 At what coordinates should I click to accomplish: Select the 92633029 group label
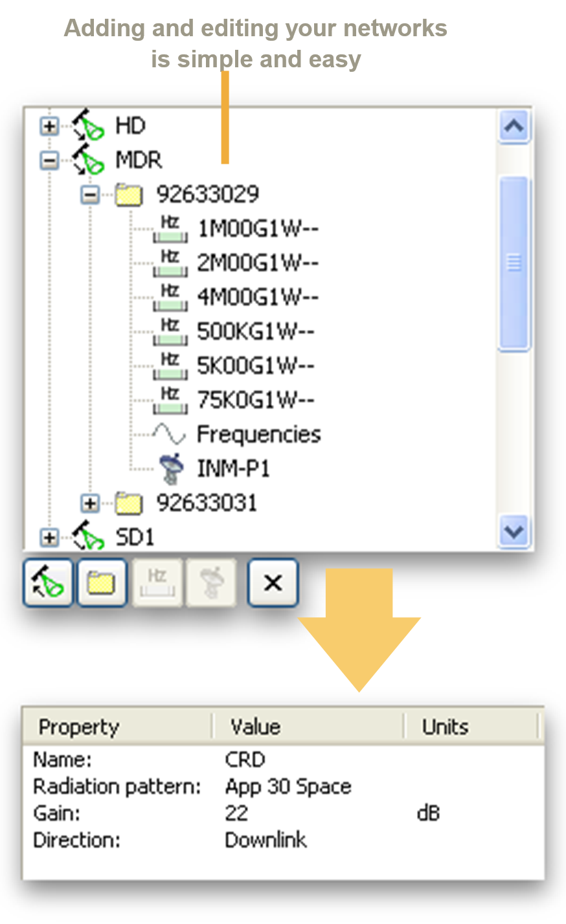pyautogui.click(x=208, y=193)
